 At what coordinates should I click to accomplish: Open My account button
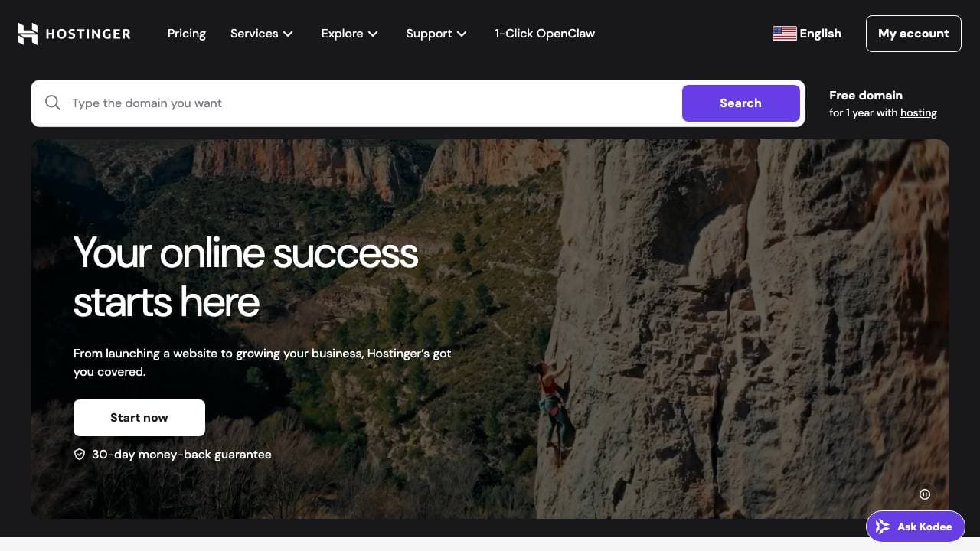coord(913,34)
